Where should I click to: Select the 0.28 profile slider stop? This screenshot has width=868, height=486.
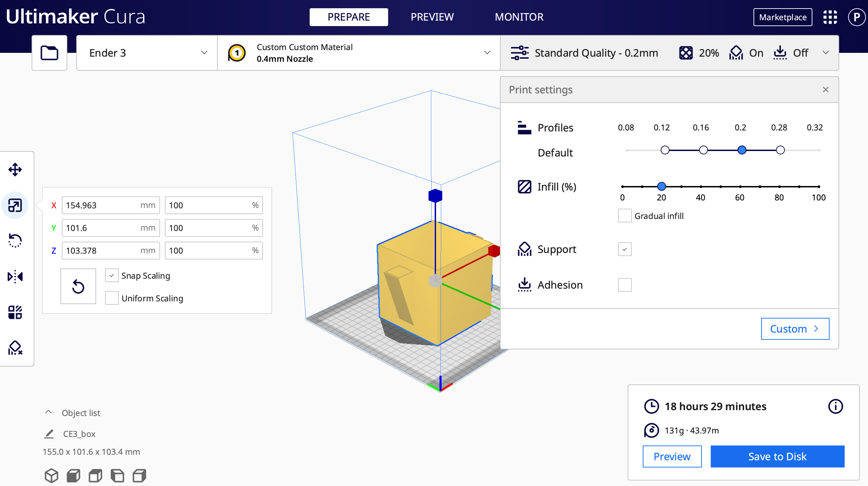pos(780,150)
